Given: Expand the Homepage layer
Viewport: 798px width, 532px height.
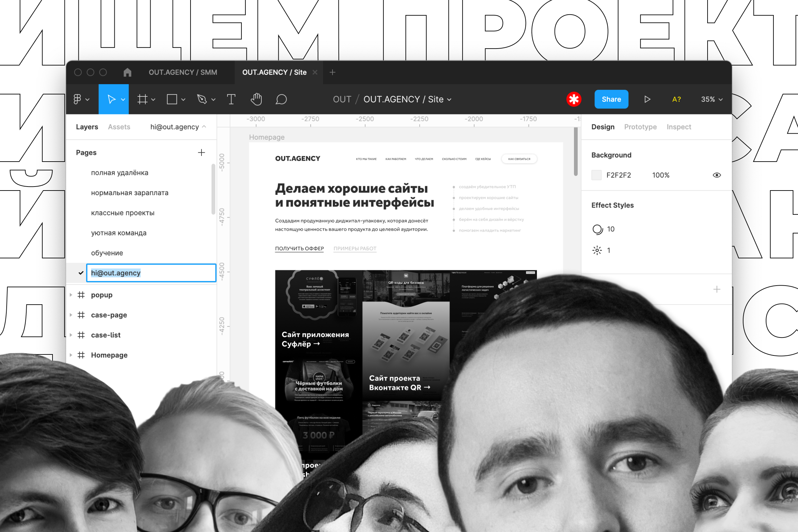Looking at the screenshot, I should tap(71, 355).
